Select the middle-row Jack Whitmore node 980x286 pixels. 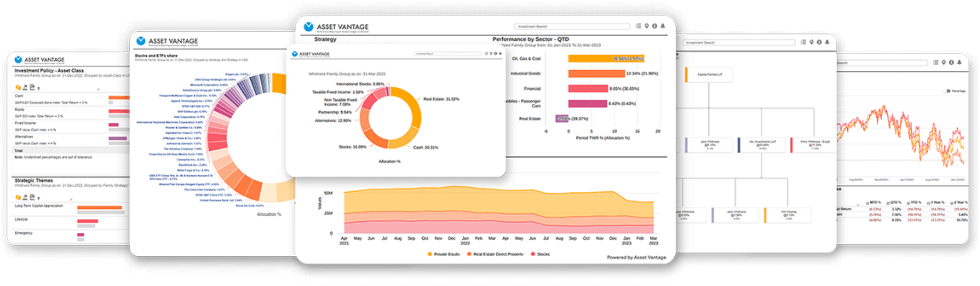coord(708,145)
